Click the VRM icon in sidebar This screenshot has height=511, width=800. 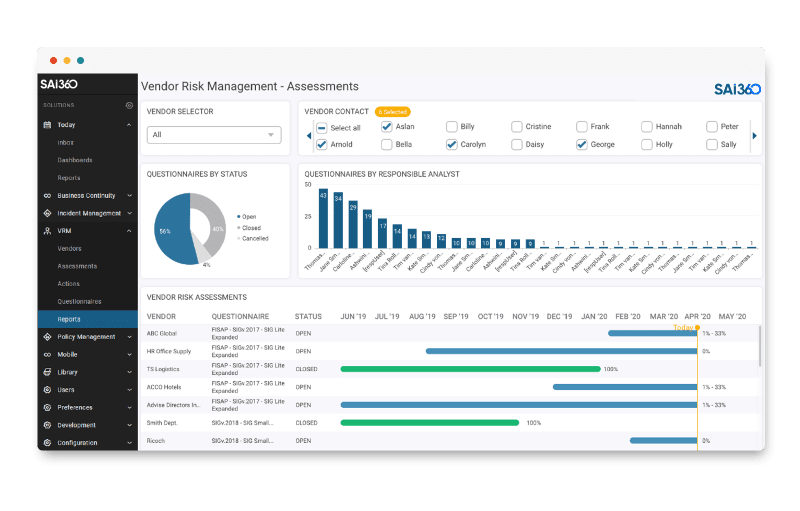(47, 231)
